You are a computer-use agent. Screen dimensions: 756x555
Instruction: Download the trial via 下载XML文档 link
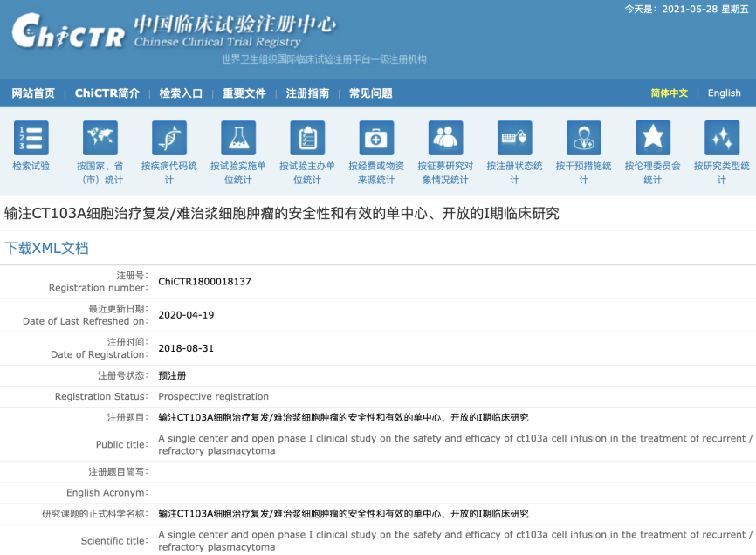[46, 248]
